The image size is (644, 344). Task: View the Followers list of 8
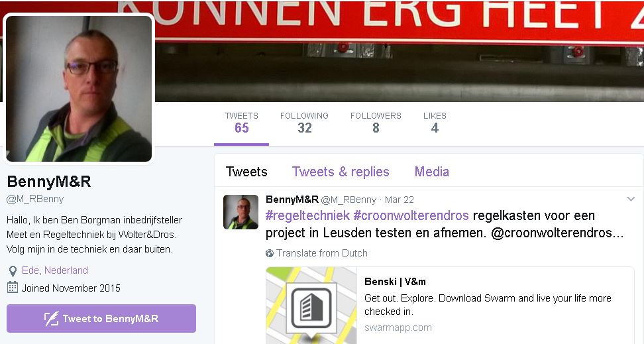(x=376, y=123)
